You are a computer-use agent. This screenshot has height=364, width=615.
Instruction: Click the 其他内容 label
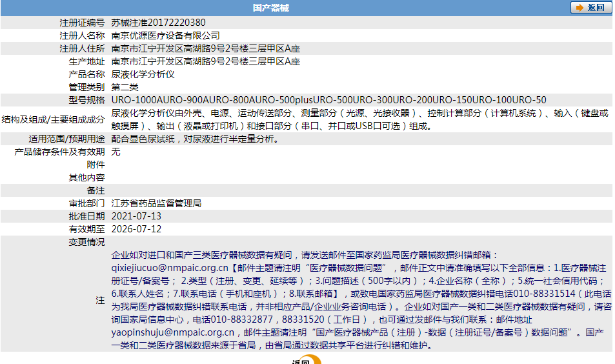tap(86, 177)
